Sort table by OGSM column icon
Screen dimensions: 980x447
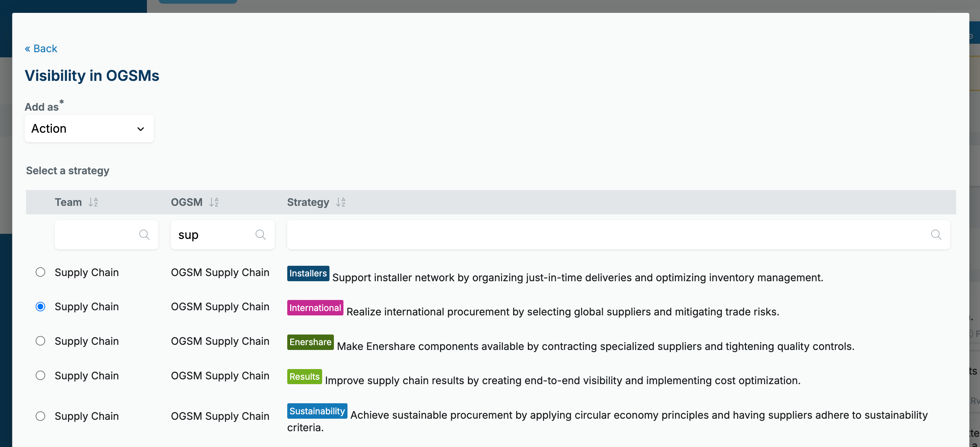point(214,202)
